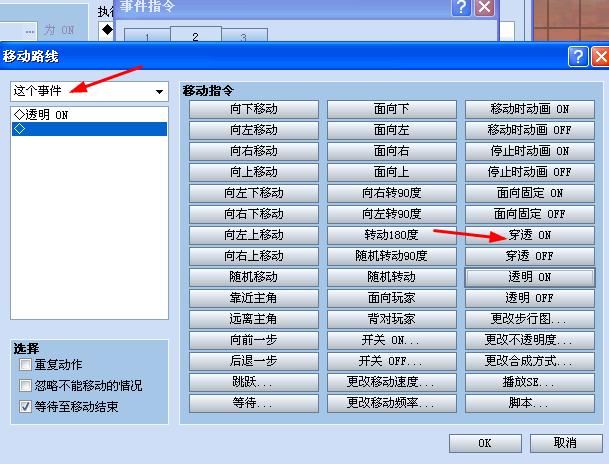Click 面向固定 OFF button
This screenshot has width=609, height=464.
530,214
